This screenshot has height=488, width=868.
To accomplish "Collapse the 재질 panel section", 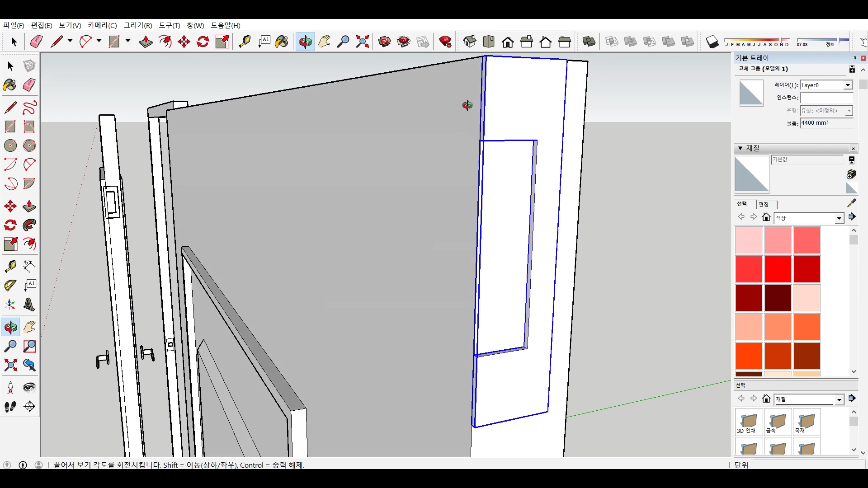I will [740, 148].
